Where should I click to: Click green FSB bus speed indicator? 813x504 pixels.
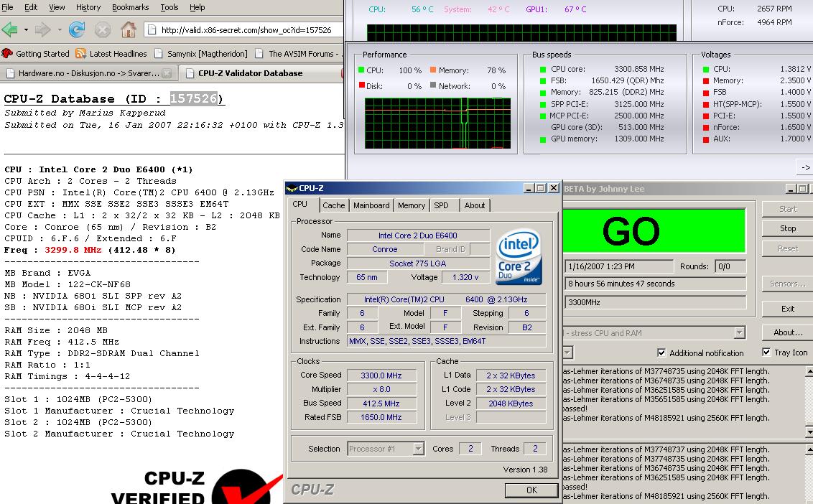point(543,81)
